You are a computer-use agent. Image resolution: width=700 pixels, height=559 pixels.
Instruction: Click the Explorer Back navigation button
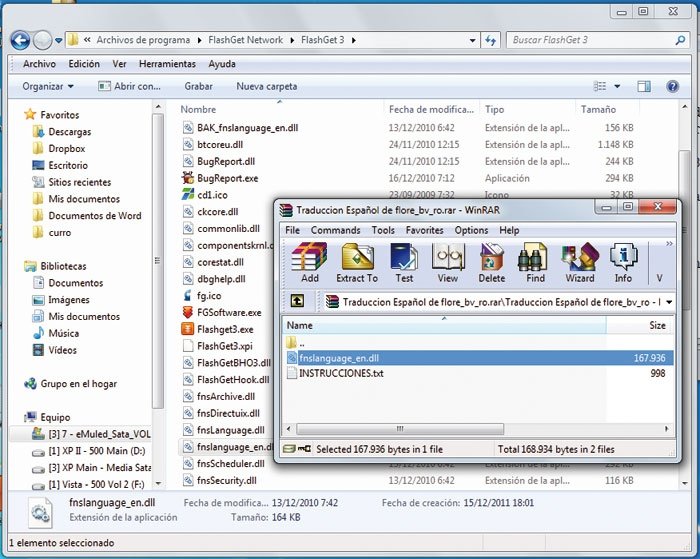pos(20,40)
